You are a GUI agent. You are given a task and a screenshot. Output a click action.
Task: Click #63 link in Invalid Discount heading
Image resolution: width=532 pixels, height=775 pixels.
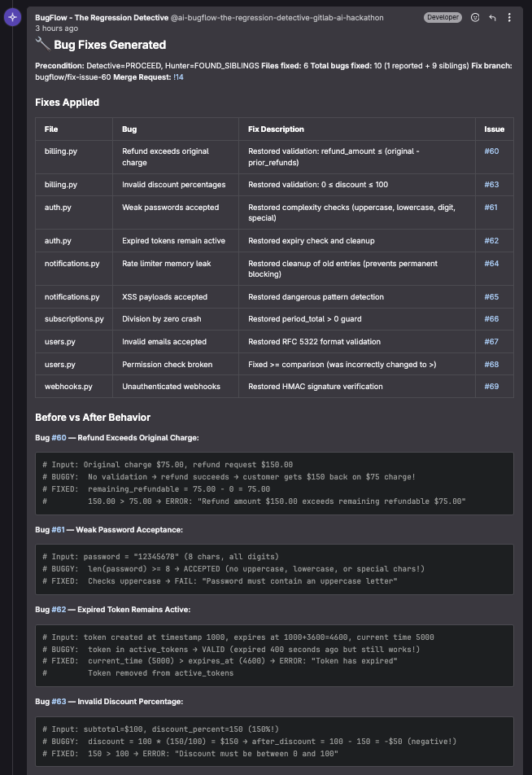pos(59,702)
